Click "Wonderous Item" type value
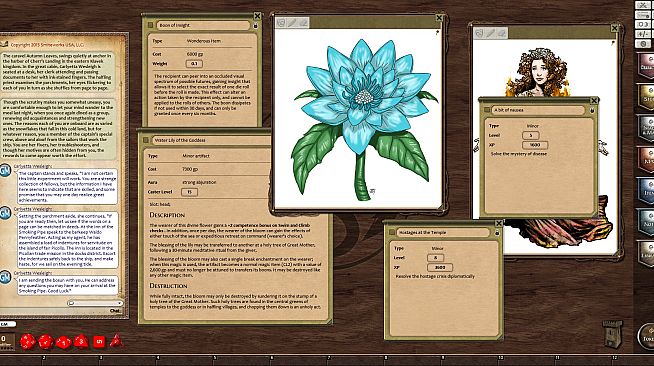 pos(204,41)
